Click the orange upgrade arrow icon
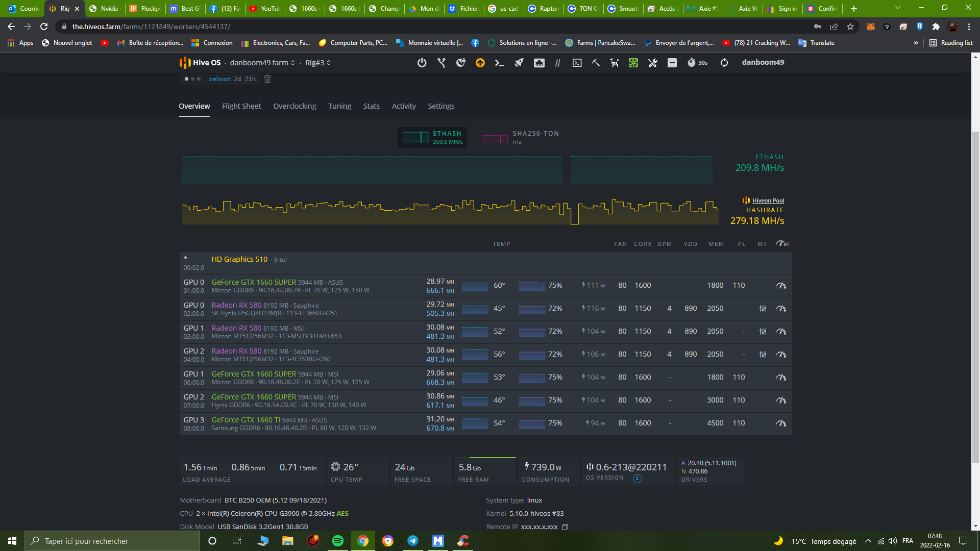The height and width of the screenshot is (551, 980). pyautogui.click(x=480, y=63)
